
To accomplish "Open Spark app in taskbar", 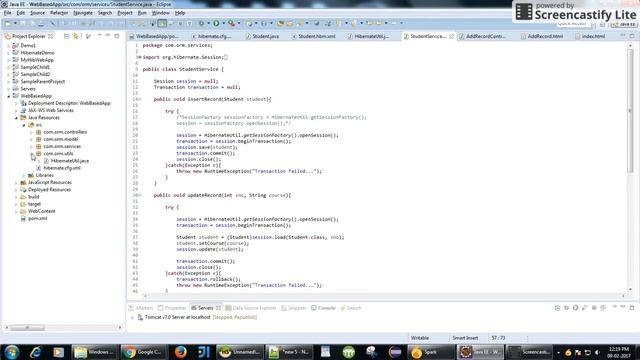I will click(431, 352).
